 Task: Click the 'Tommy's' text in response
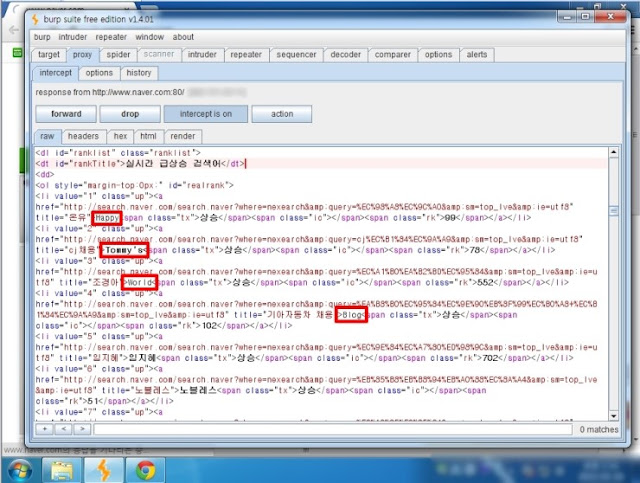[x=124, y=250]
